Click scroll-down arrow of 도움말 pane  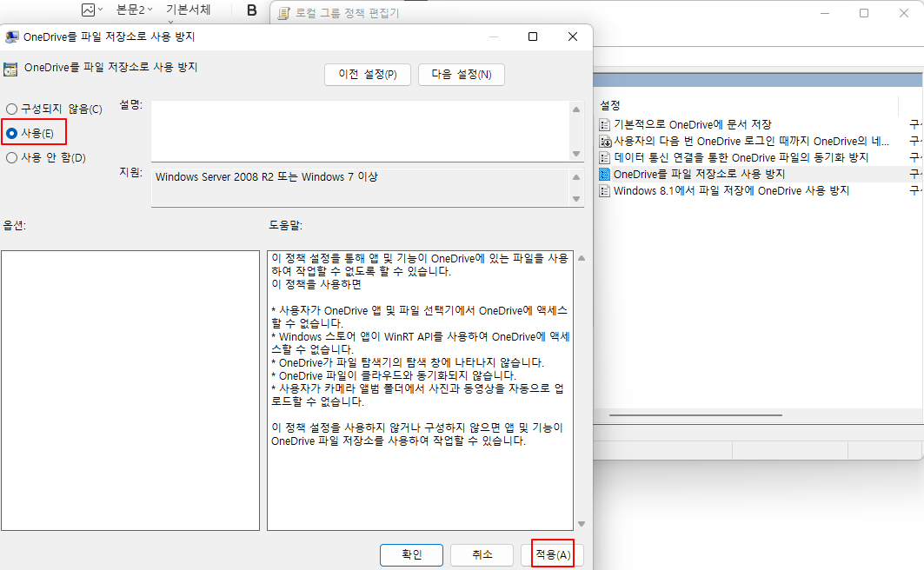click(x=582, y=524)
